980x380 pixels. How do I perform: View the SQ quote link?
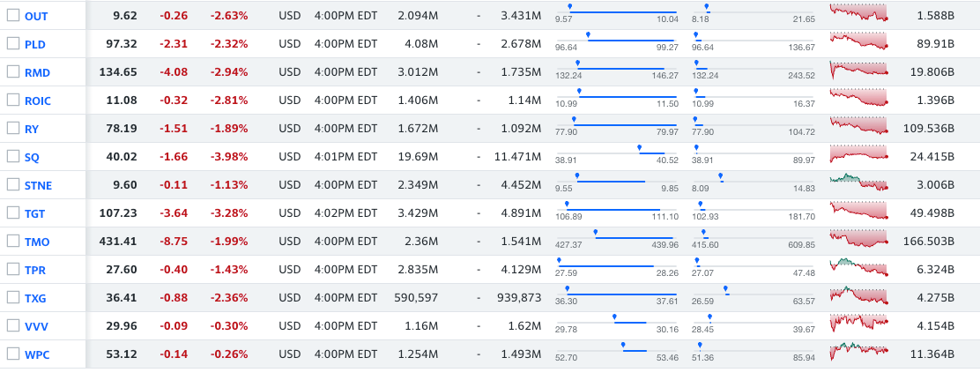pyautogui.click(x=32, y=157)
